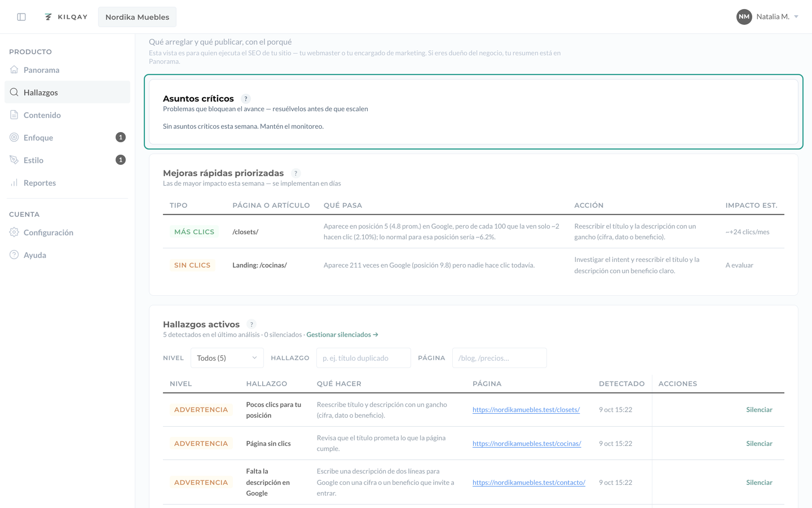The image size is (812, 508).
Task: Show help tooltip for Mejoras rápidas priorizadas
Action: click(x=295, y=173)
